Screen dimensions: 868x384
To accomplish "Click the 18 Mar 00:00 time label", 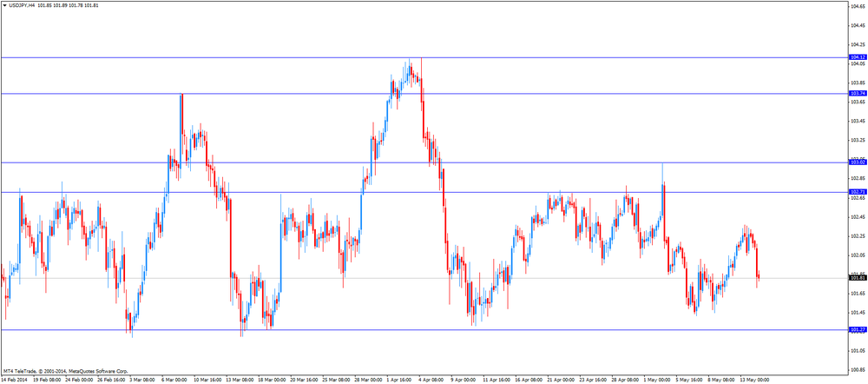I will coord(271,381).
